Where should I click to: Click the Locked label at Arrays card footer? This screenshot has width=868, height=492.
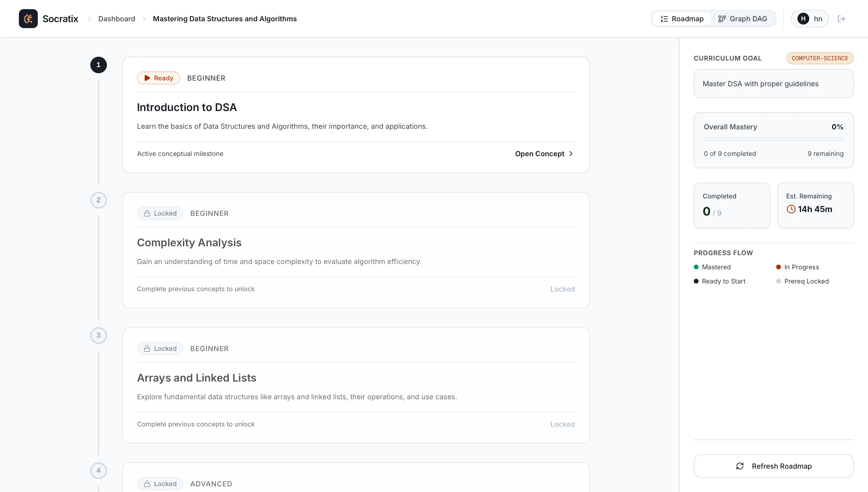pos(562,424)
